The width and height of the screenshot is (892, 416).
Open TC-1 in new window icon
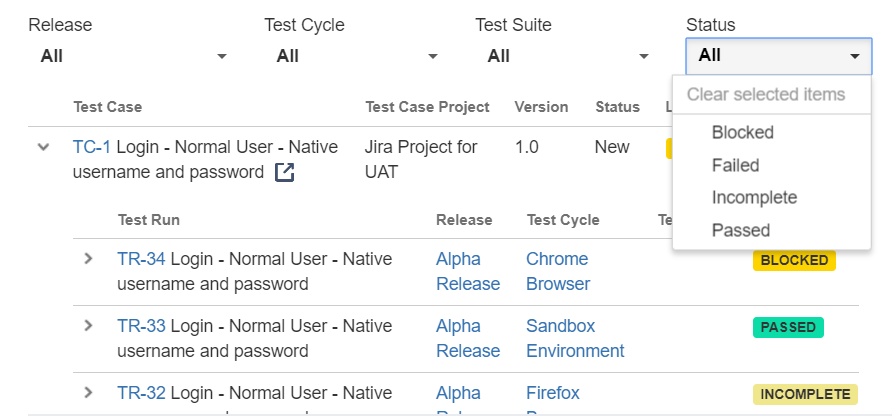(x=285, y=173)
